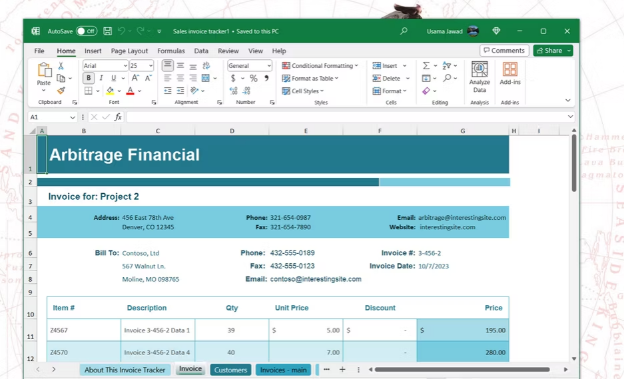Viewport: 624px width, 379px height.
Task: Expand the General number format dropdown
Action: coord(250,66)
